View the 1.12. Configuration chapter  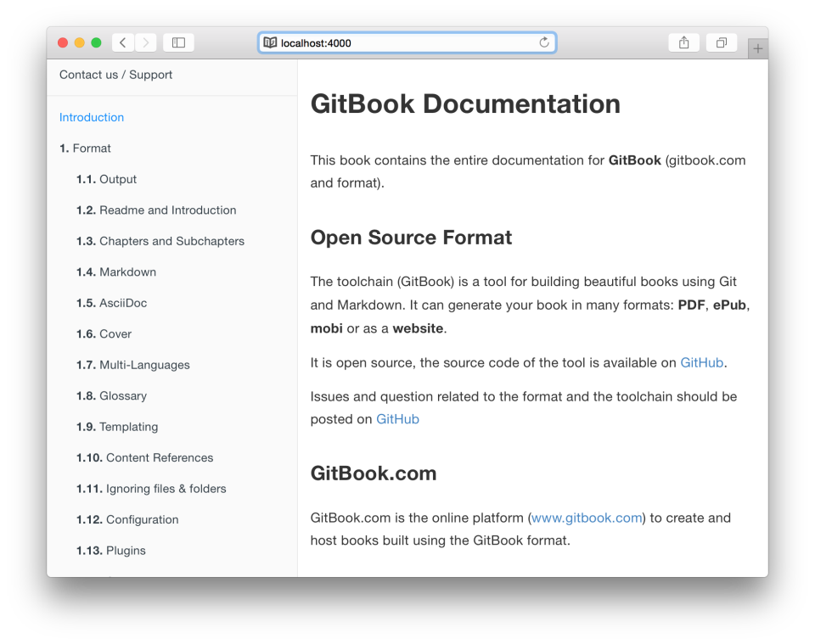(126, 519)
